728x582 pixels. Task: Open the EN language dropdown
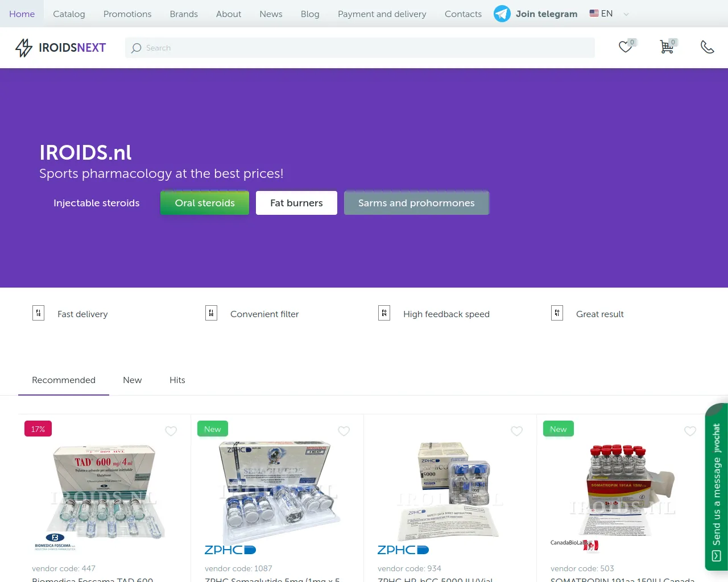click(601, 14)
